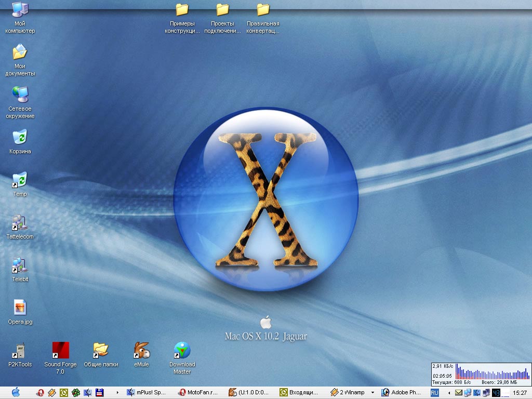Switch to the mPlus! Sp... taskbar window
This screenshot has height=399, width=532.
pyautogui.click(x=147, y=393)
